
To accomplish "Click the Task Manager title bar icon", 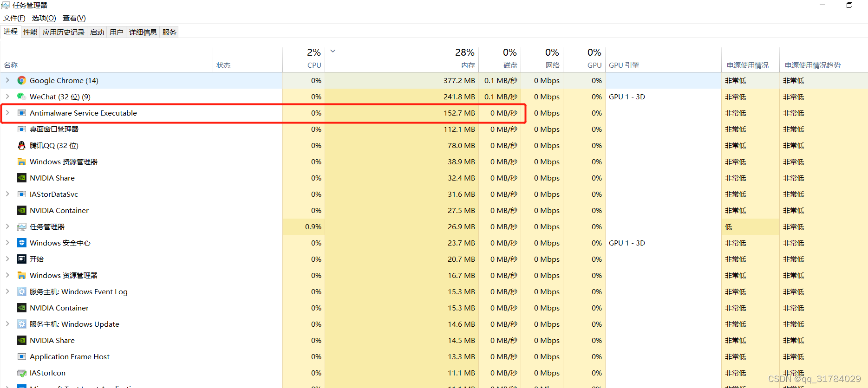I will point(6,5).
